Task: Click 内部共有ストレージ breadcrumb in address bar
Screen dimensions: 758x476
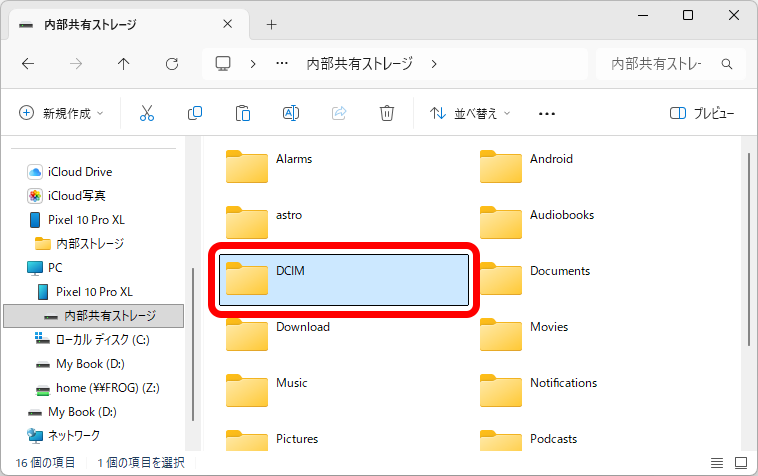Action: coord(360,64)
